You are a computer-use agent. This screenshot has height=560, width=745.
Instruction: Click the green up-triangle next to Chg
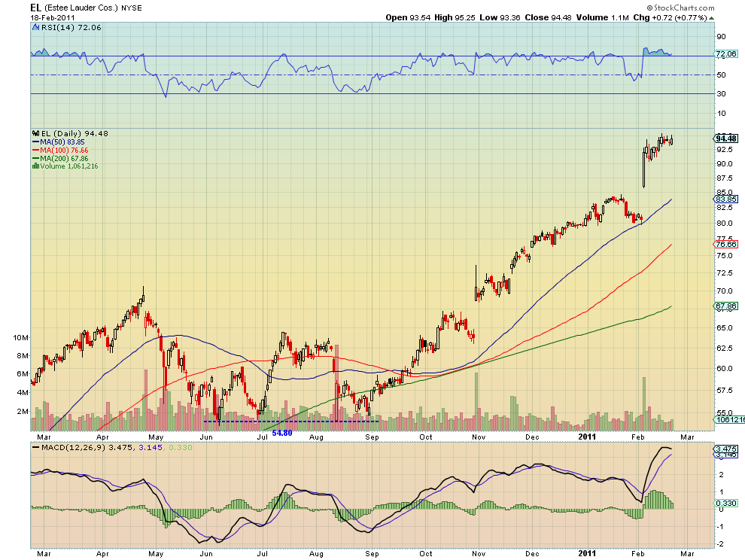(x=711, y=18)
